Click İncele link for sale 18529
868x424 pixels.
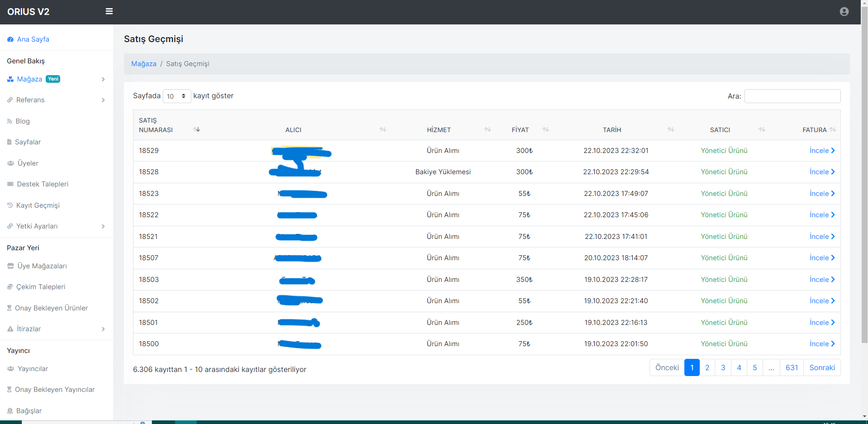tap(822, 151)
